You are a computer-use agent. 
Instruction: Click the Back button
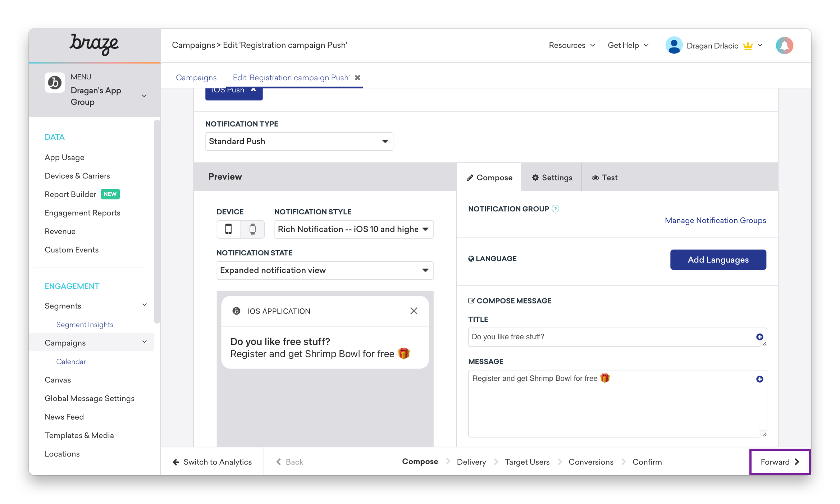tap(289, 462)
